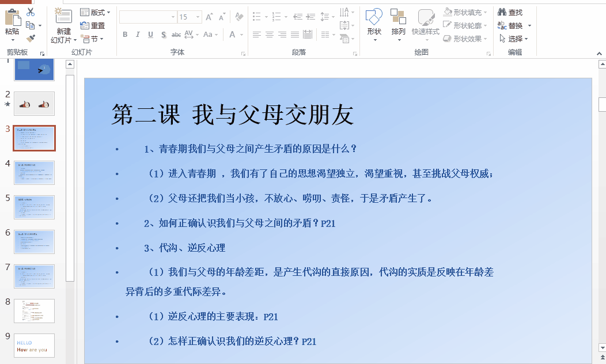This screenshot has height=364, width=606.
Task: Click the Justify alignment icon
Action: [x=295, y=35]
